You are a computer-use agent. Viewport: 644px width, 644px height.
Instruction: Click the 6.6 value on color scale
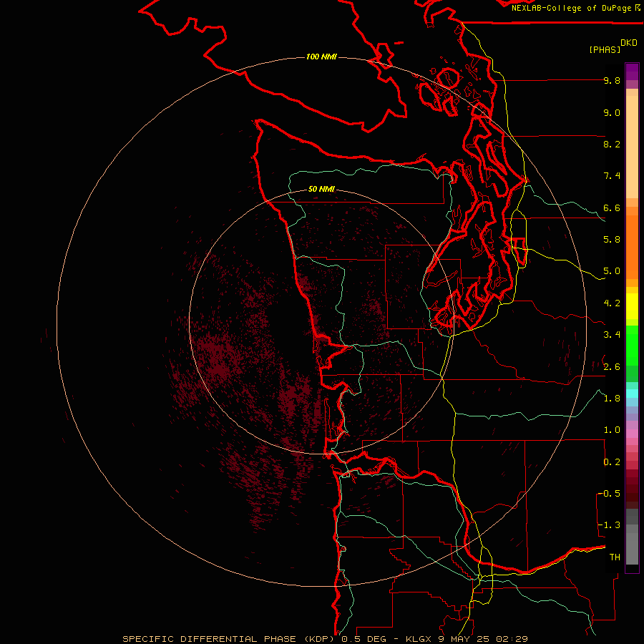tap(612, 208)
